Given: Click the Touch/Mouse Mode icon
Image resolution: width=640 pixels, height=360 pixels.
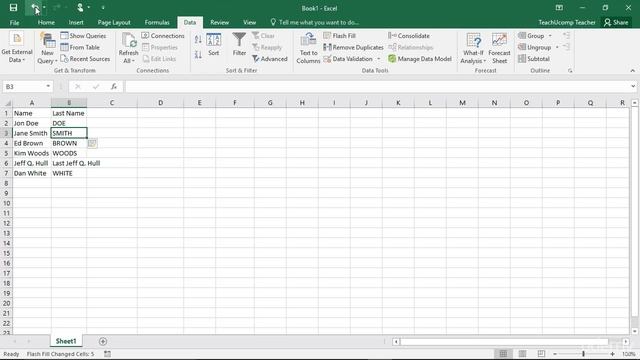Looking at the screenshot, I should pos(80,8).
